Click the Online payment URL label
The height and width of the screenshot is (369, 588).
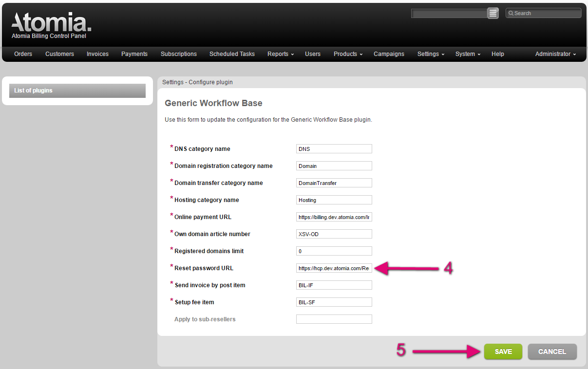tap(203, 217)
